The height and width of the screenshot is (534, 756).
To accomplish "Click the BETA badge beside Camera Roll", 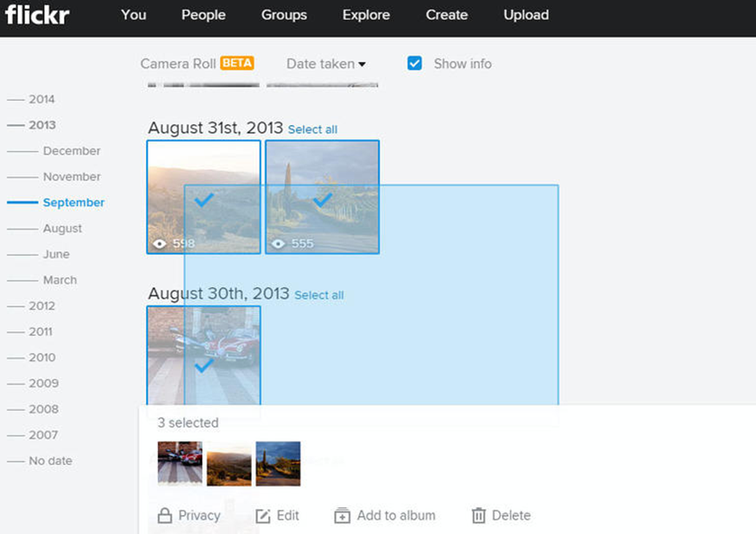I will pos(236,63).
